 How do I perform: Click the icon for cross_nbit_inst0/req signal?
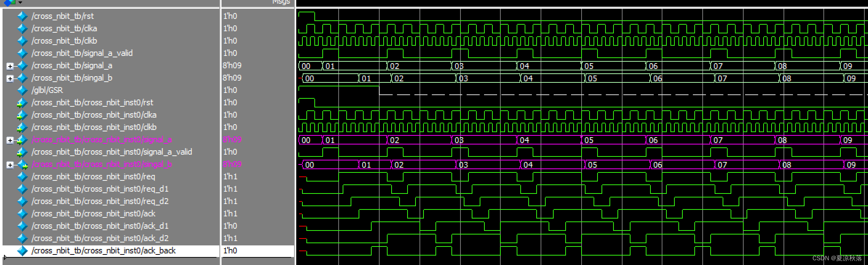pyautogui.click(x=22, y=176)
